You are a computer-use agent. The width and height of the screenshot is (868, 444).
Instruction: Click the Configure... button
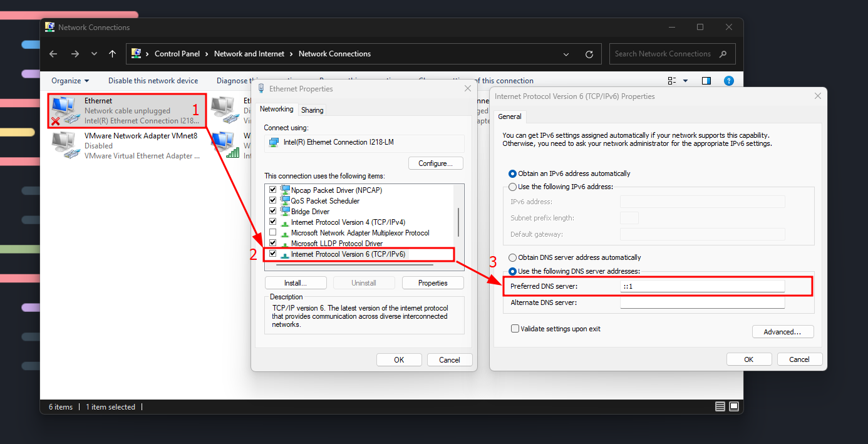[435, 163]
